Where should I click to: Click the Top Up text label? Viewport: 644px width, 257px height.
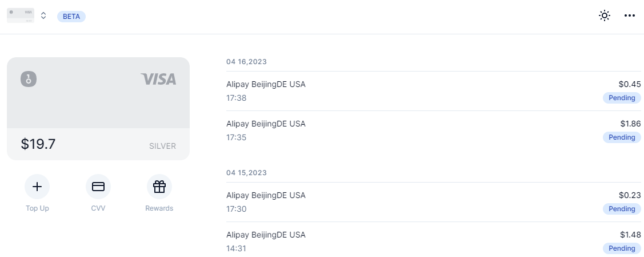[37, 208]
